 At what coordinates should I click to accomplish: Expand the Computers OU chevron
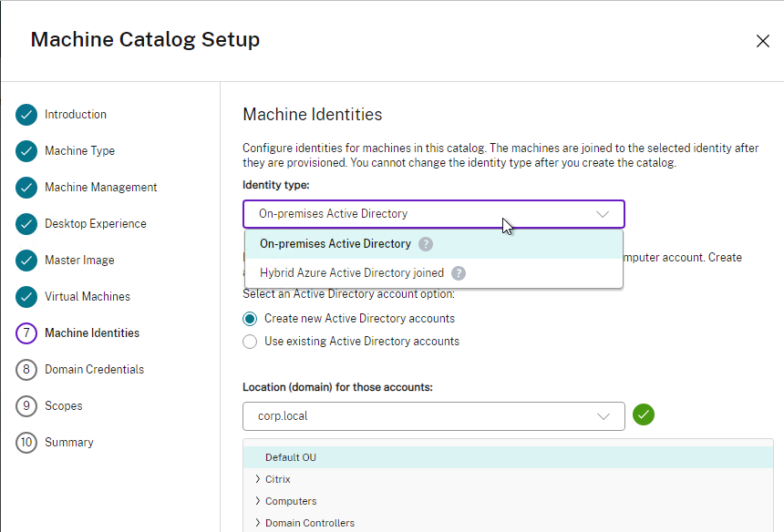(257, 500)
